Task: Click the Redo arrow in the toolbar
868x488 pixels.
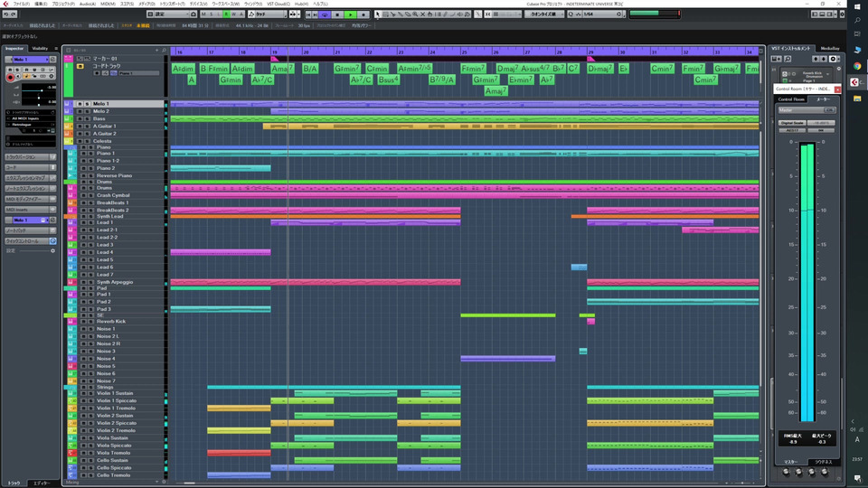Action: coord(14,14)
